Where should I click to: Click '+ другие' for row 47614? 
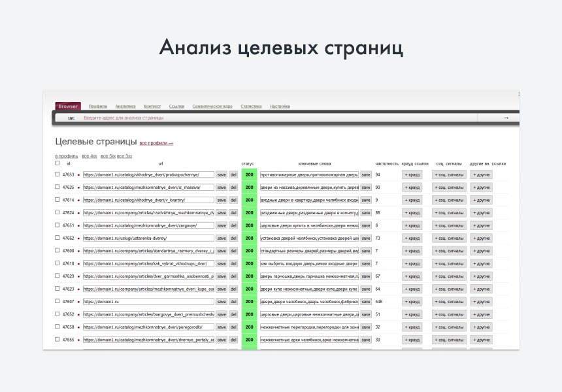[481, 201]
